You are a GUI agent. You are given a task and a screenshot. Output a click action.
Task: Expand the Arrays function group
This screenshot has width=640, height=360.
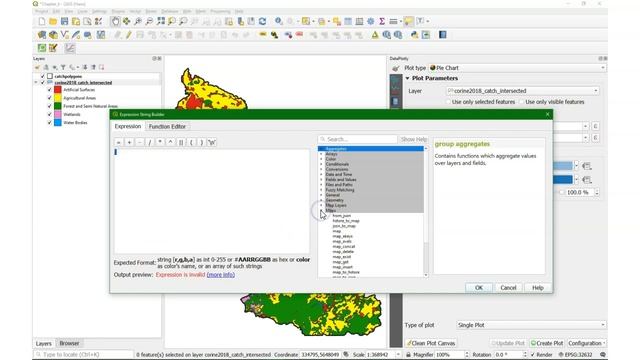(321, 154)
